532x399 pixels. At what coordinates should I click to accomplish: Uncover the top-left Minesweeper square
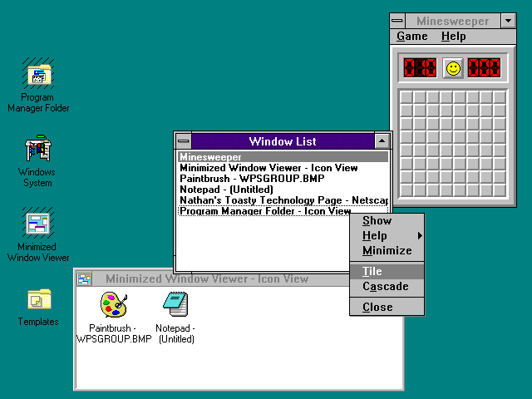[406, 97]
